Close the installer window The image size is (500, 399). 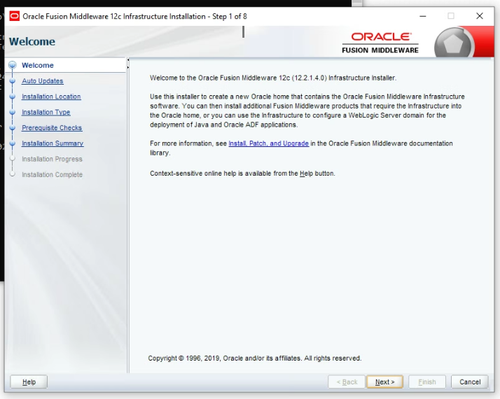[479, 16]
